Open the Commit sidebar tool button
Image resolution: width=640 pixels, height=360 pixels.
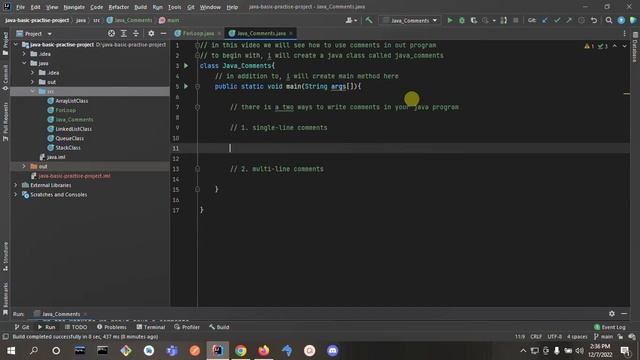click(5, 78)
